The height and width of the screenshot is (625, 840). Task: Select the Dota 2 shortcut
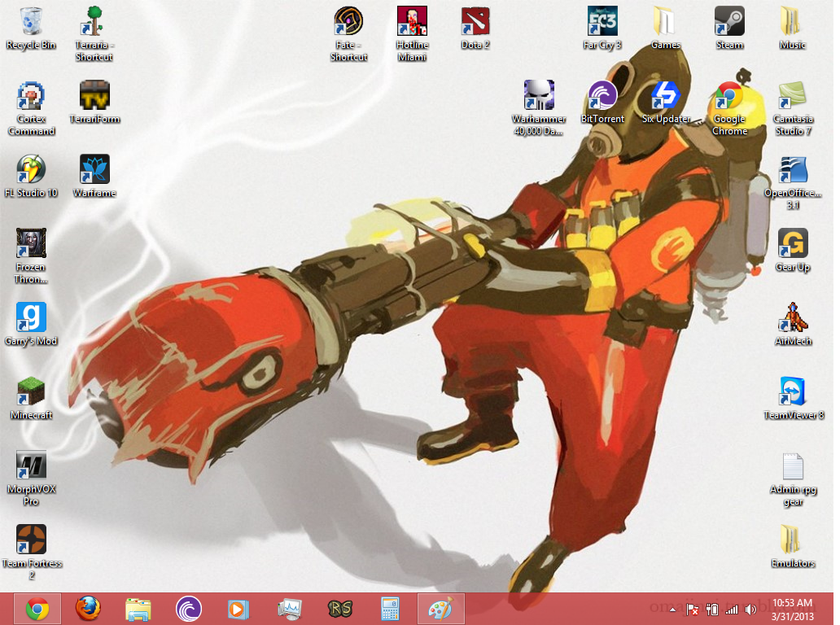[475, 28]
